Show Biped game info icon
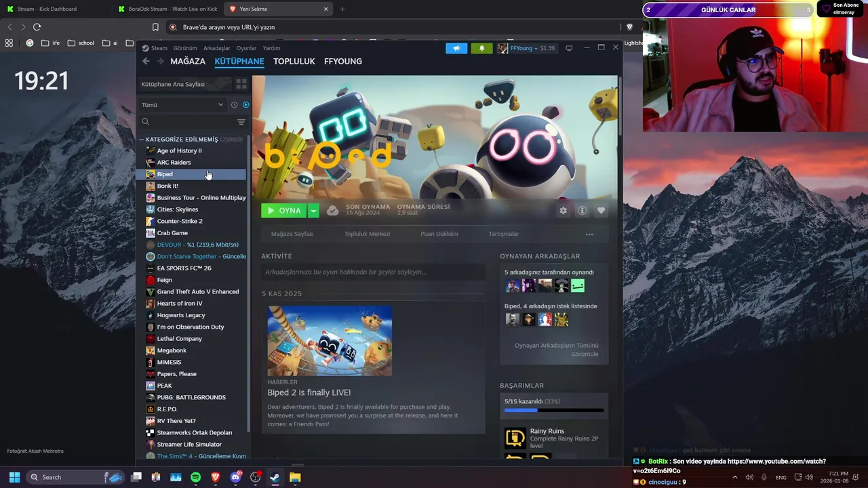868x488 pixels. 582,211
